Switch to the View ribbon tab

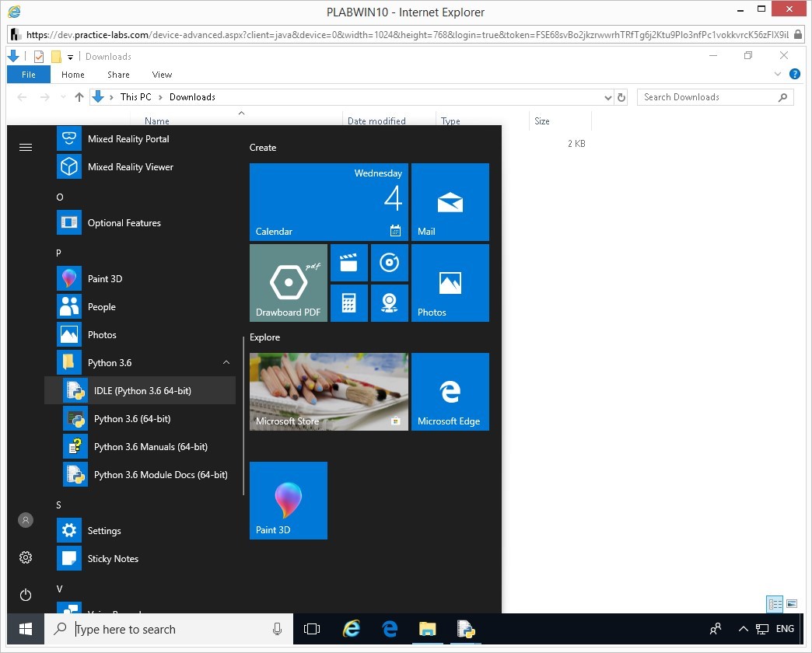click(x=162, y=75)
